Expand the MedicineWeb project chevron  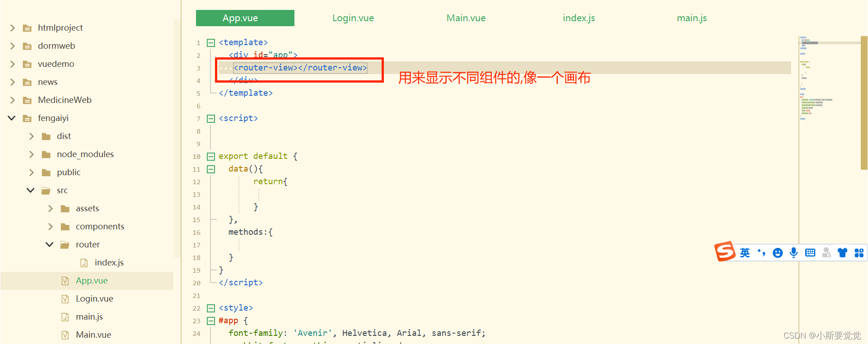coord(13,100)
